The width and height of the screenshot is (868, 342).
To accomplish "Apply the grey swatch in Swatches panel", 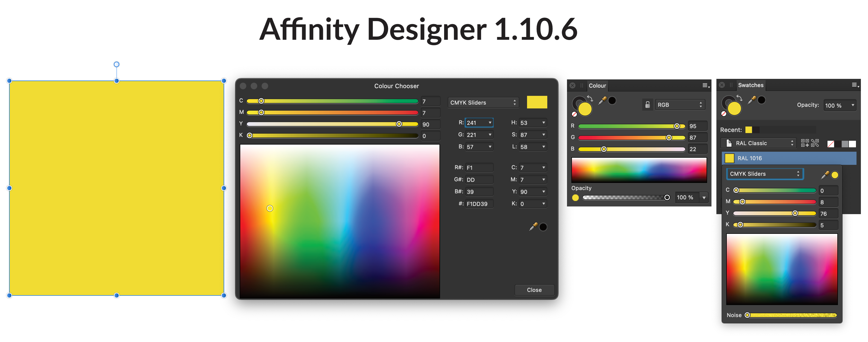I will 845,144.
